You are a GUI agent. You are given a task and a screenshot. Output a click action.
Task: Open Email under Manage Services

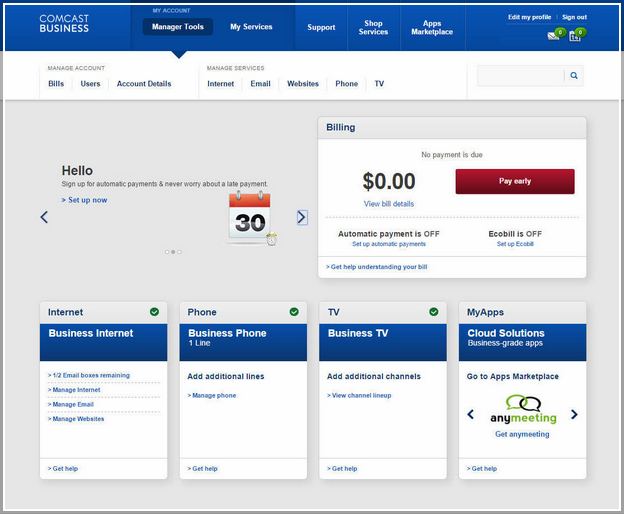[260, 84]
